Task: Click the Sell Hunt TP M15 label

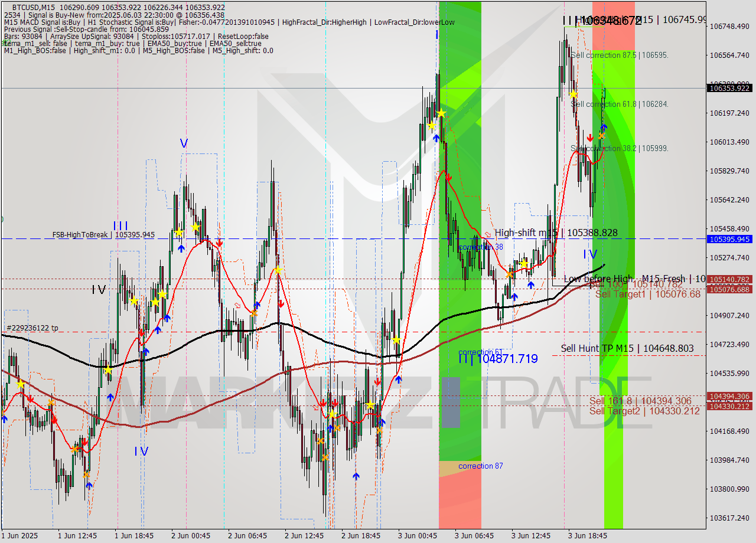Action: click(x=597, y=349)
